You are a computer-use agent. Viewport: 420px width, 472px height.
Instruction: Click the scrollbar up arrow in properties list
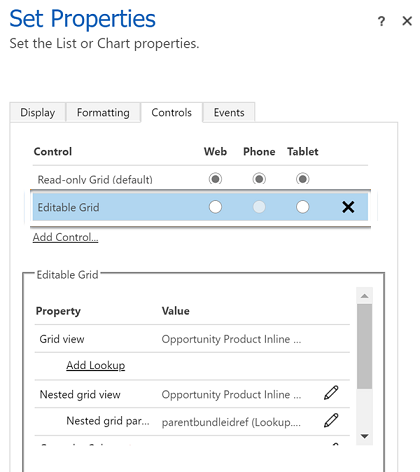[x=365, y=296]
